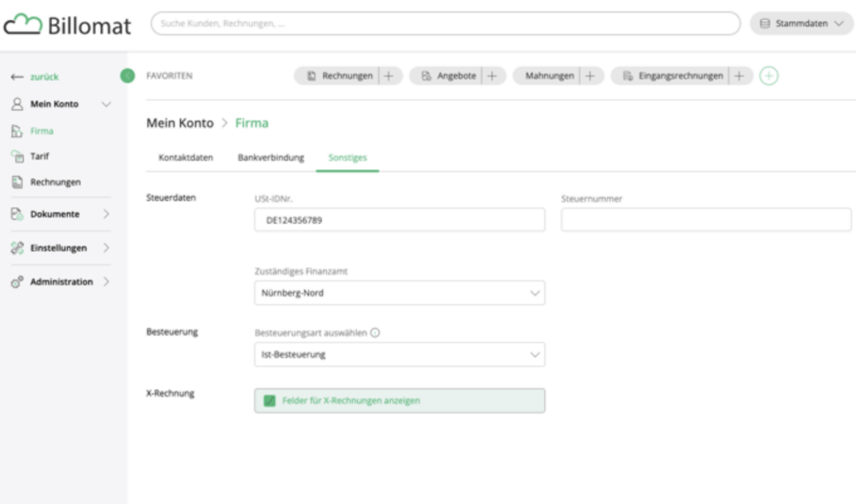The image size is (856, 504).
Task: Open the Rechnungen favorite button
Action: coord(340,76)
